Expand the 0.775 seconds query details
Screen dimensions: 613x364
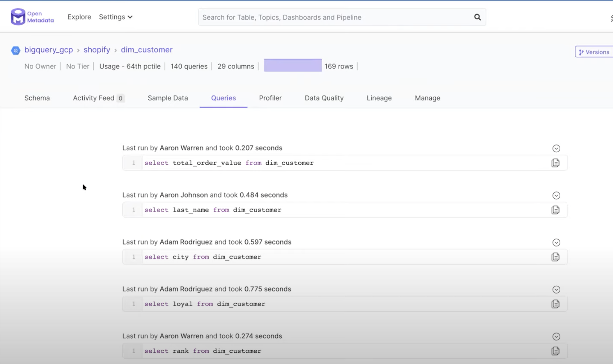[556, 290]
